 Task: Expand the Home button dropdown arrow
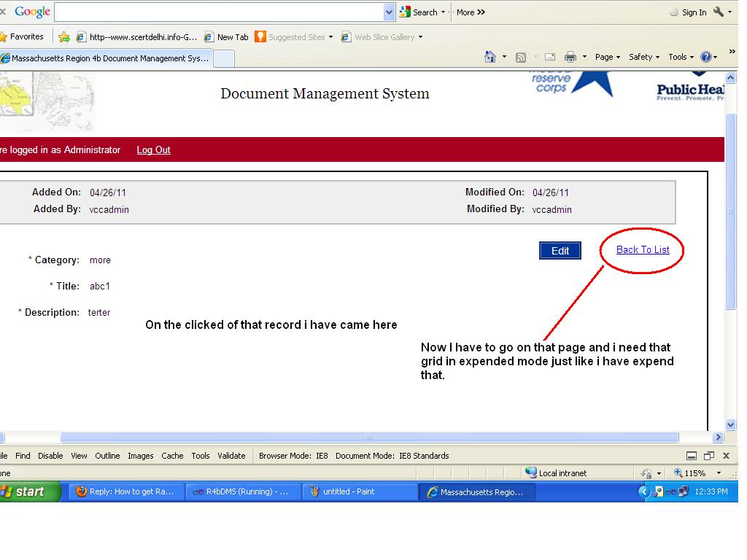(x=504, y=57)
